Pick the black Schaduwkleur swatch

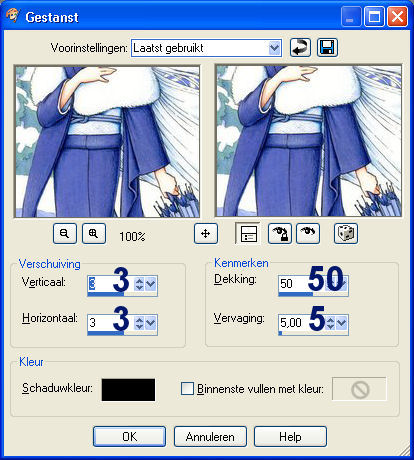coord(128,390)
